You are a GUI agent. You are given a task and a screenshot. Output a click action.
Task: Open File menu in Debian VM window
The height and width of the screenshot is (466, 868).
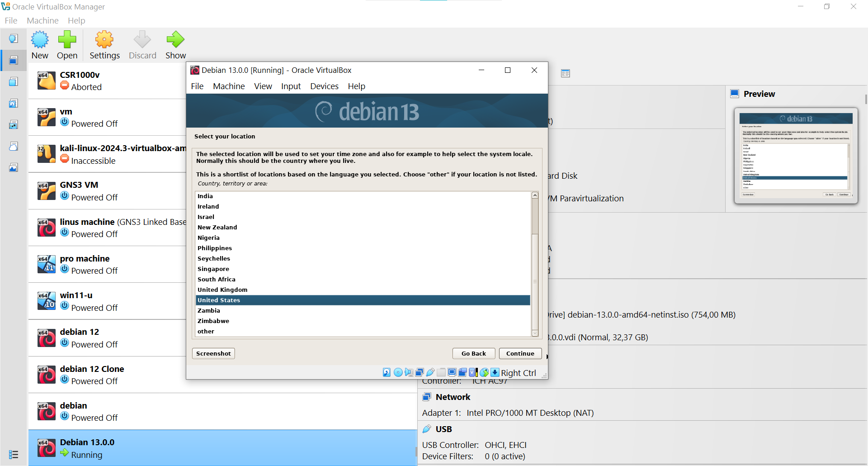tap(197, 86)
